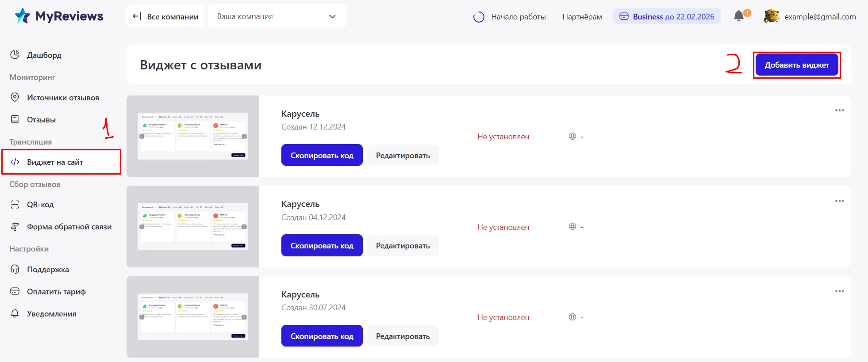The width and height of the screenshot is (868, 362).
Task: Click globe icon for widget created 04.12.2024
Action: (x=572, y=226)
